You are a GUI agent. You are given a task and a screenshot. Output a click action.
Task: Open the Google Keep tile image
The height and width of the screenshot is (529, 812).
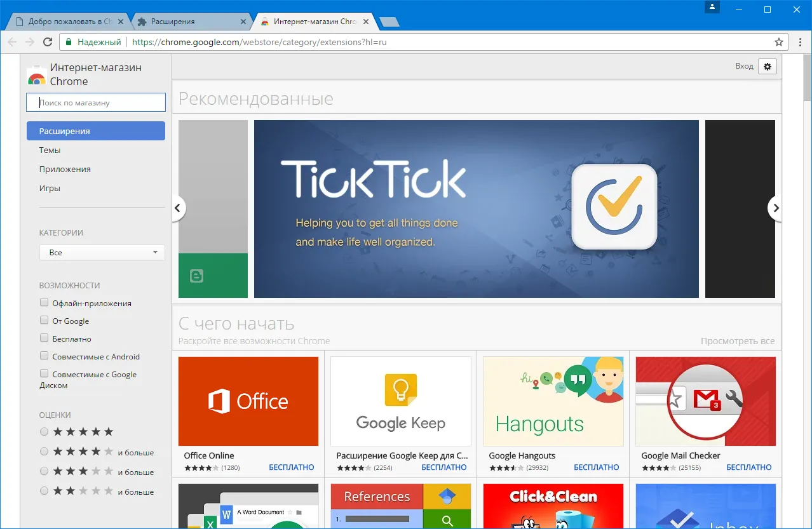[x=401, y=401]
